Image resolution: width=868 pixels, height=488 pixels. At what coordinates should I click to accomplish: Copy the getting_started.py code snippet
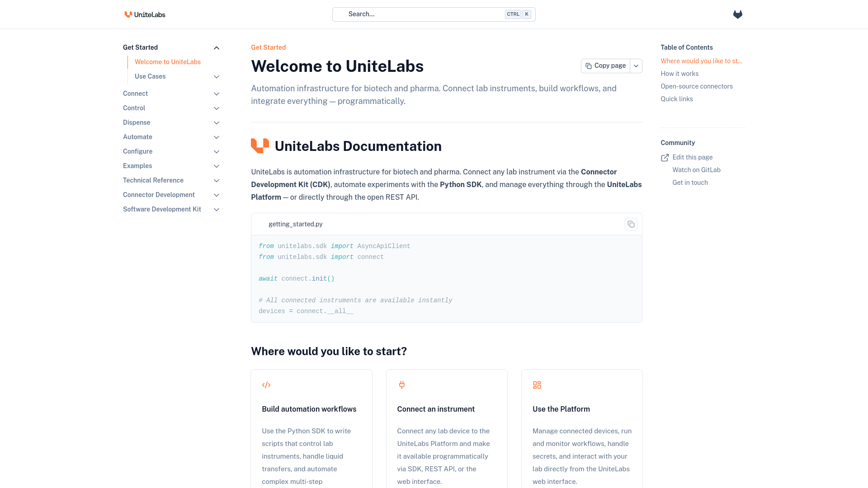pos(631,224)
